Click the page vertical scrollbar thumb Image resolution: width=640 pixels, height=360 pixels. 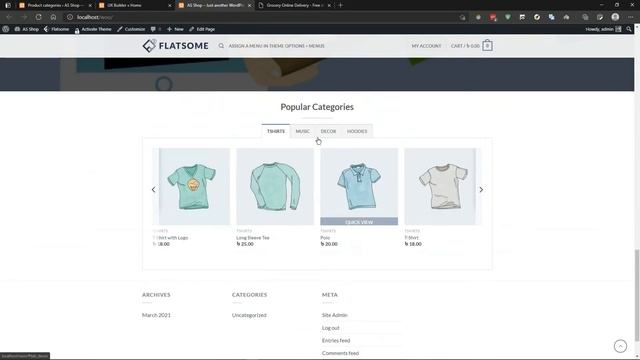[x=637, y=295]
